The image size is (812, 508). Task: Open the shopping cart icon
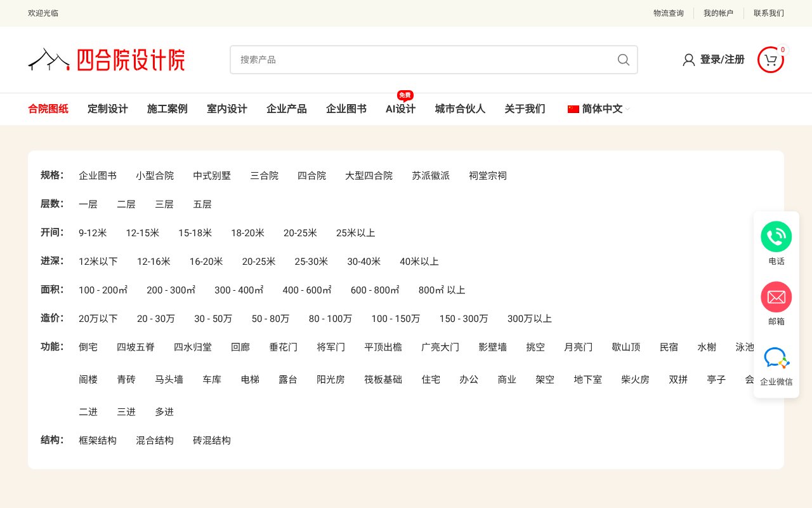point(770,60)
